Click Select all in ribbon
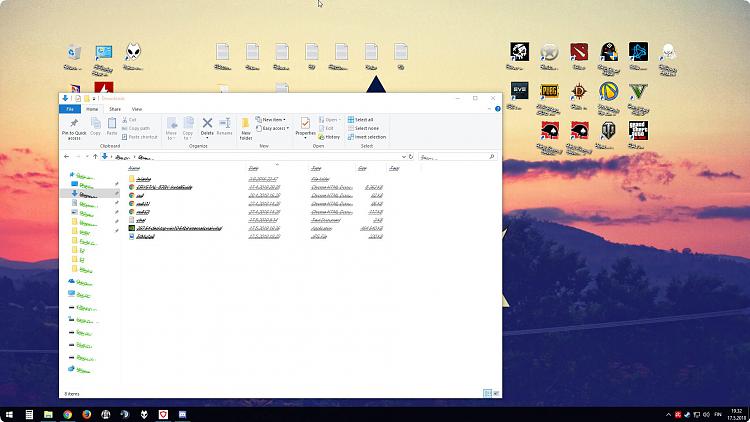This screenshot has width=750, height=422. point(361,120)
